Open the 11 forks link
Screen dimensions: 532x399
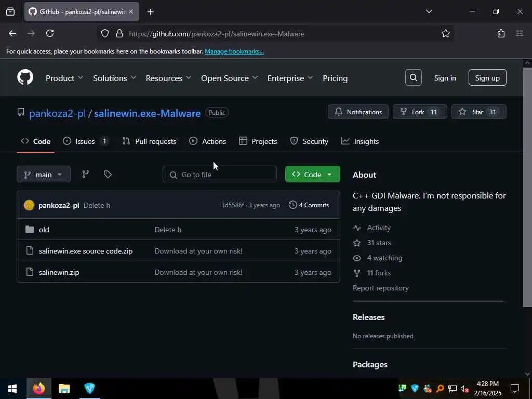click(379, 272)
